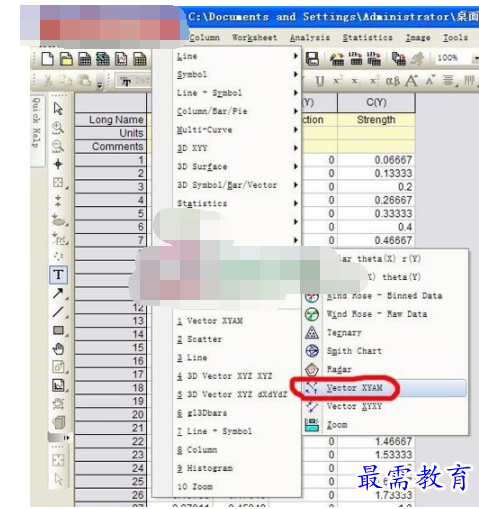Image resolution: width=479 pixels, height=509 pixels.
Task: Choose Vector XYXY plot type
Action: click(x=385, y=406)
